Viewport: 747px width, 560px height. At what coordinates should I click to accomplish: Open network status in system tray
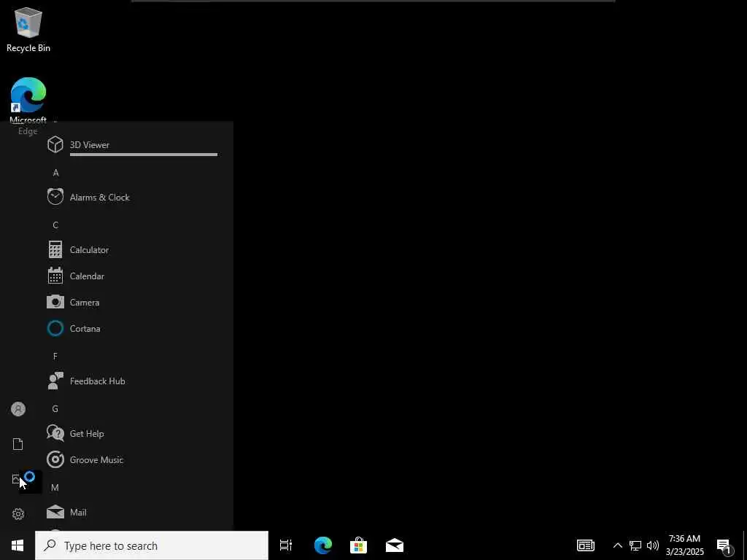click(635, 545)
